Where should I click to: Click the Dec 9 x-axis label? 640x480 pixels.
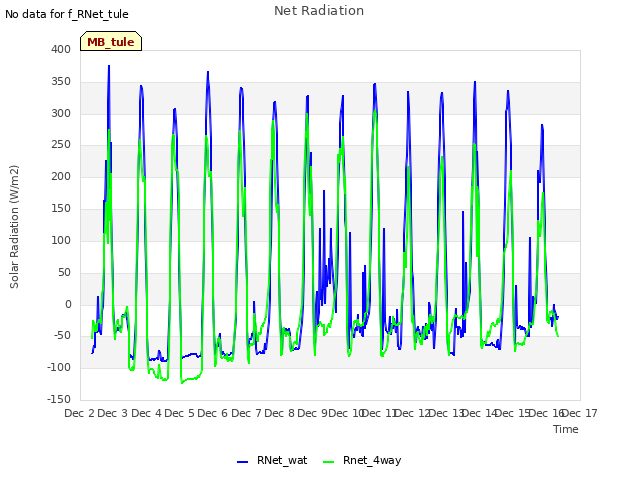(x=313, y=413)
